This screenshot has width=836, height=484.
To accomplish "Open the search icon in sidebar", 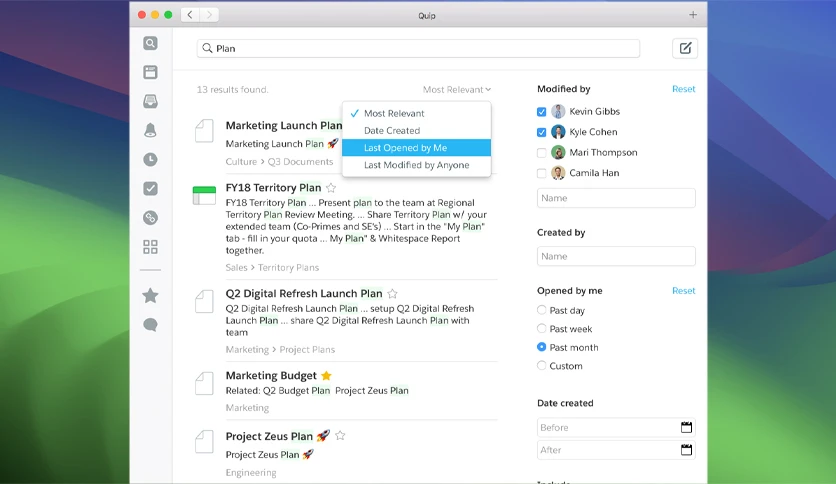I will click(150, 43).
